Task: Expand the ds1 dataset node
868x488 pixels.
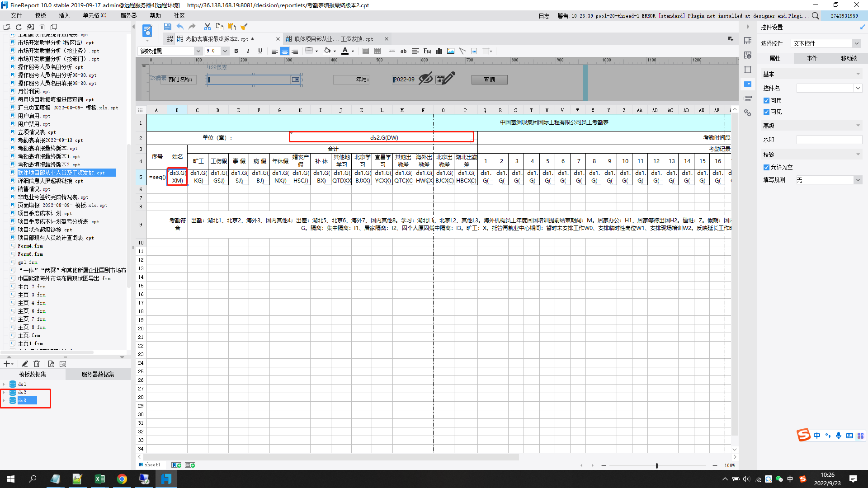Action: click(x=4, y=384)
